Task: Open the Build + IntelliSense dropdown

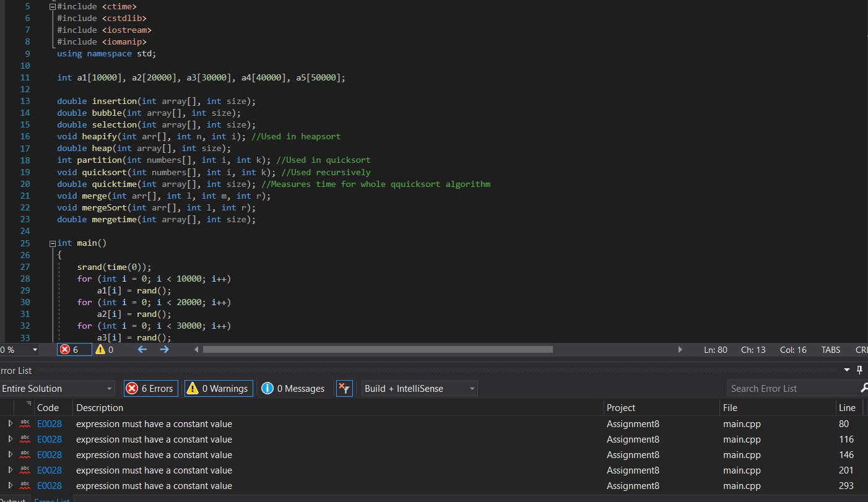Action: click(419, 389)
